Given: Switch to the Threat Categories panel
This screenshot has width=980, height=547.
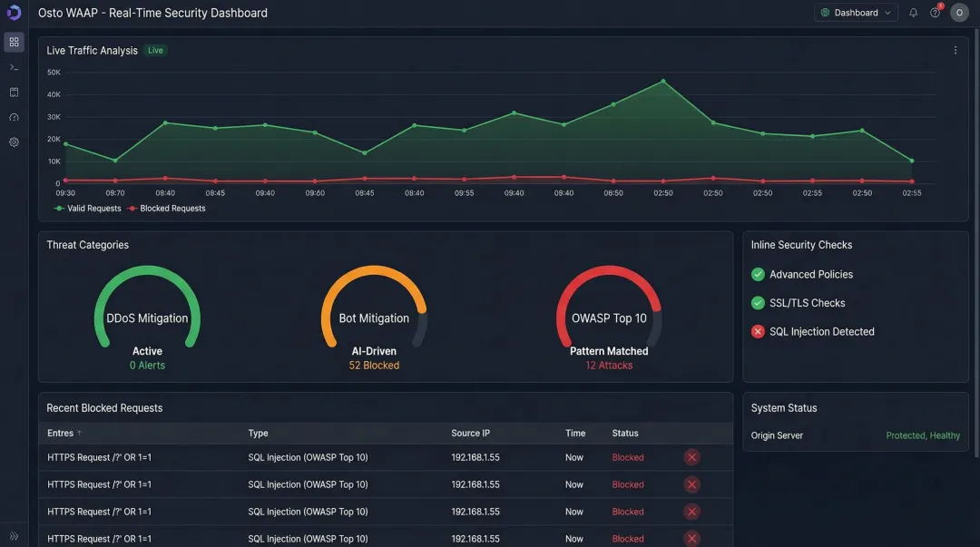Looking at the screenshot, I should pos(87,244).
